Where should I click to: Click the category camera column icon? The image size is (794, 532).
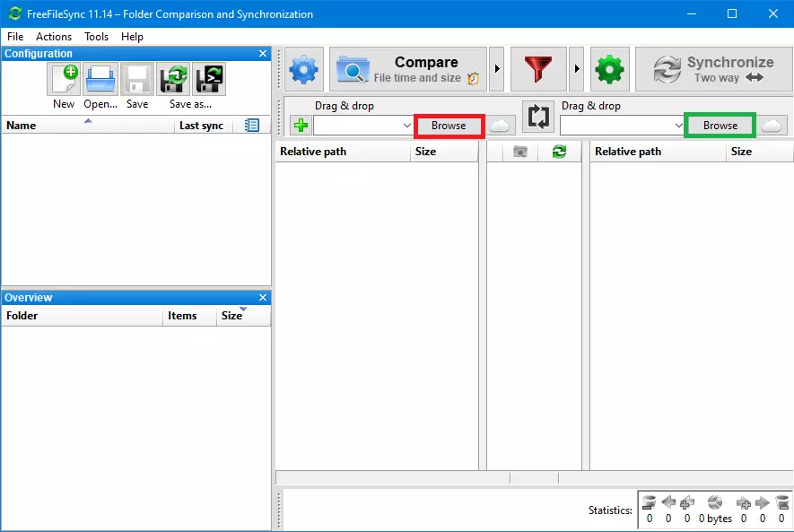tap(520, 152)
